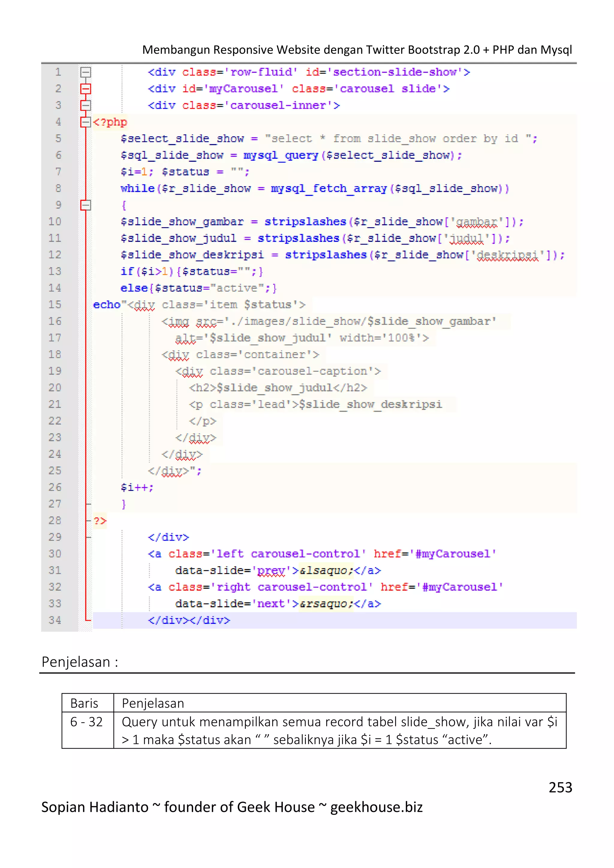The width and height of the screenshot is (614, 868).
Task: Click the 'while' keyword on line 8
Action: point(138,188)
